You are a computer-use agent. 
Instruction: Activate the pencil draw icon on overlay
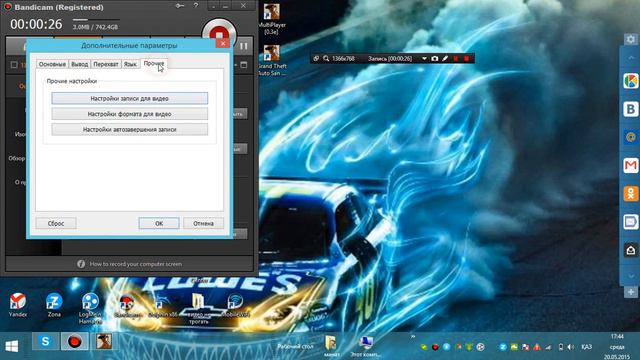(445, 59)
